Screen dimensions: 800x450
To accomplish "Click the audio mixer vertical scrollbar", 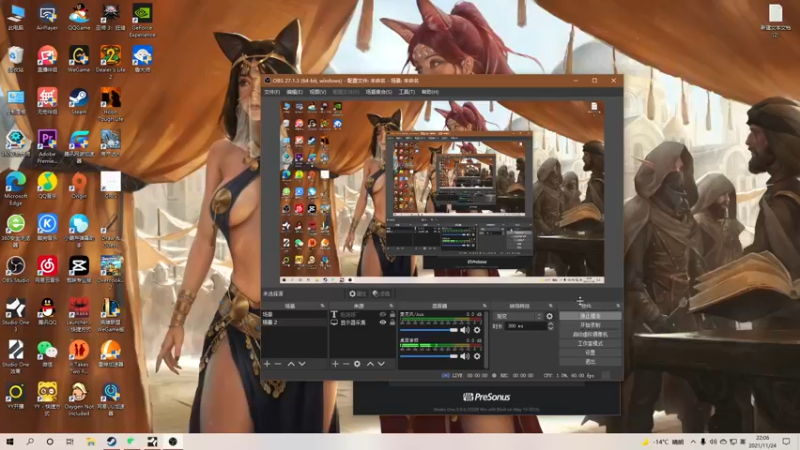I will tap(486, 339).
